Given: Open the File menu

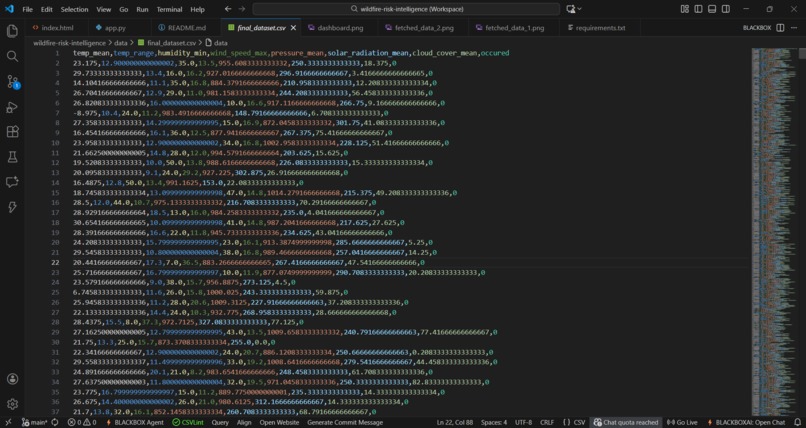Looking at the screenshot, I should click(x=27, y=9).
